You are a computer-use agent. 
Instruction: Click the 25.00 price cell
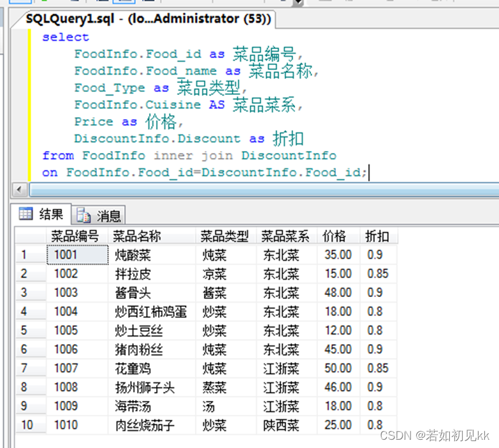coord(338,425)
